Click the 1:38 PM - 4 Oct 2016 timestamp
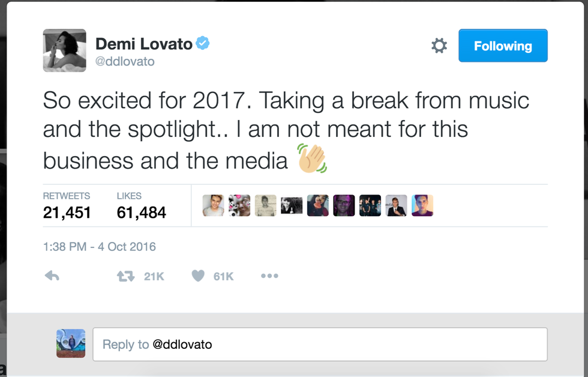The height and width of the screenshot is (377, 588). (99, 247)
